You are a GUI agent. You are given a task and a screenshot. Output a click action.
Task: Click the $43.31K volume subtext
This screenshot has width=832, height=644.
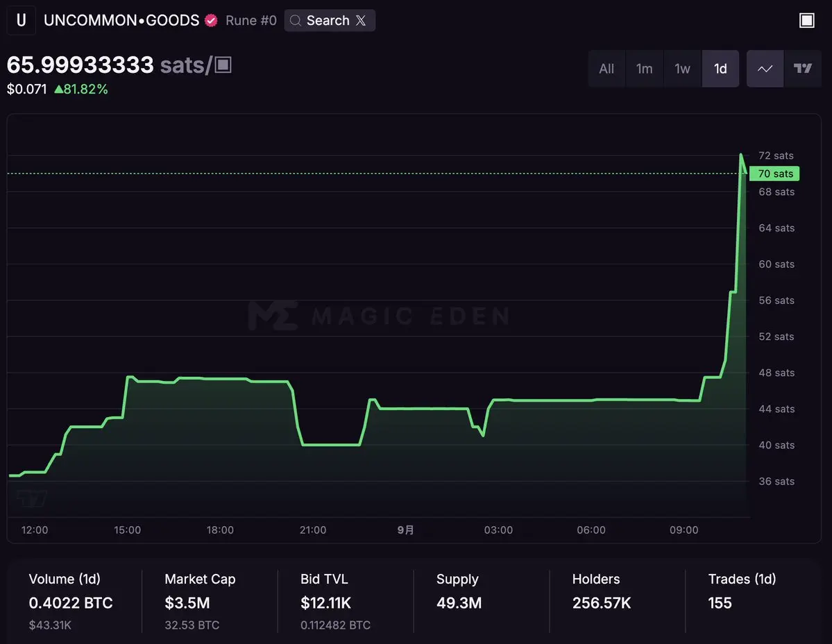pyautogui.click(x=50, y=625)
